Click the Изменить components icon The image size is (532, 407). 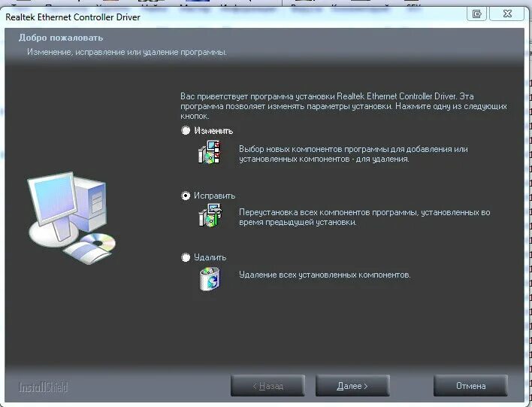[210, 152]
